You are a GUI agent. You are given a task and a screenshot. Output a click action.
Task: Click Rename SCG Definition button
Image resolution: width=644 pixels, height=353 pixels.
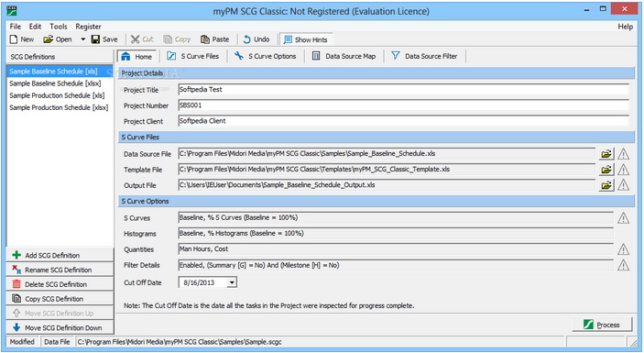[x=60, y=270]
